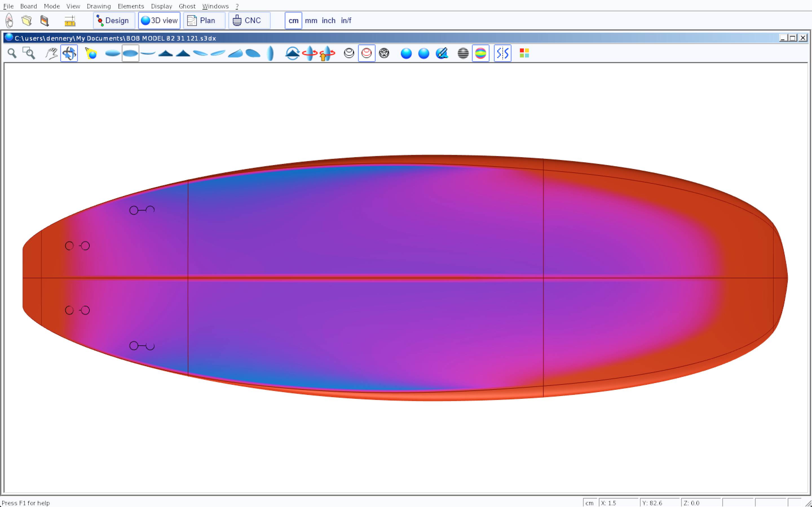The height and width of the screenshot is (507, 812).
Task: Toggle the symmetry axis display button
Action: (x=502, y=53)
